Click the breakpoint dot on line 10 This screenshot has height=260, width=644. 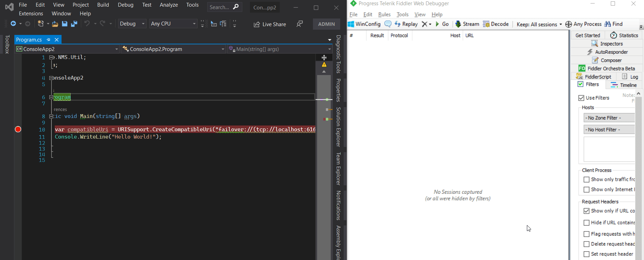pyautogui.click(x=18, y=129)
